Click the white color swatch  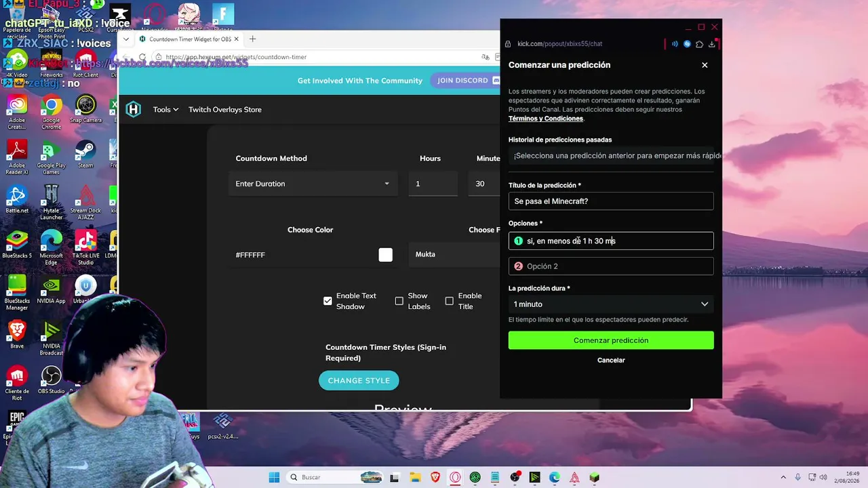(x=385, y=255)
